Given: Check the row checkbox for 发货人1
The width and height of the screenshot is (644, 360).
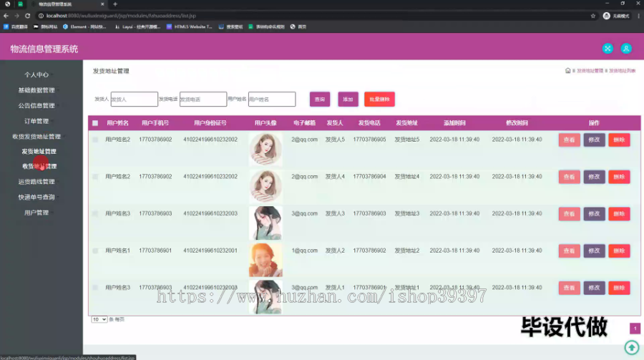Looking at the screenshot, I should [x=95, y=288].
